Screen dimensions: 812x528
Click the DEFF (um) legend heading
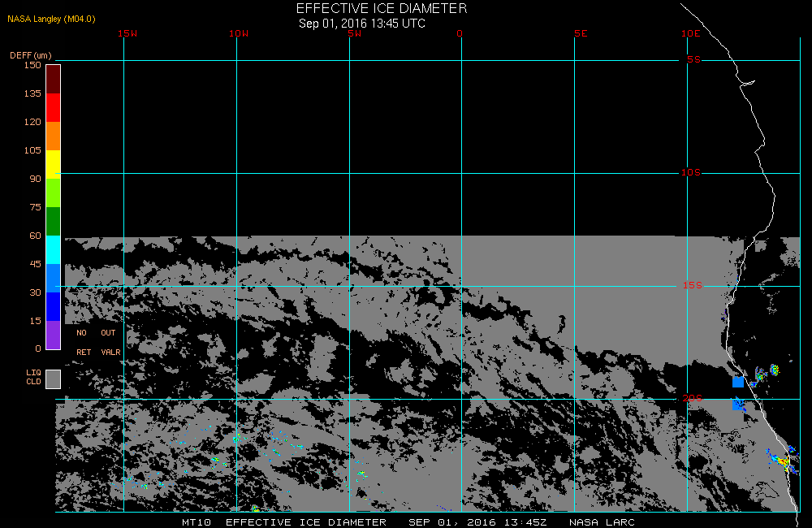[x=31, y=55]
